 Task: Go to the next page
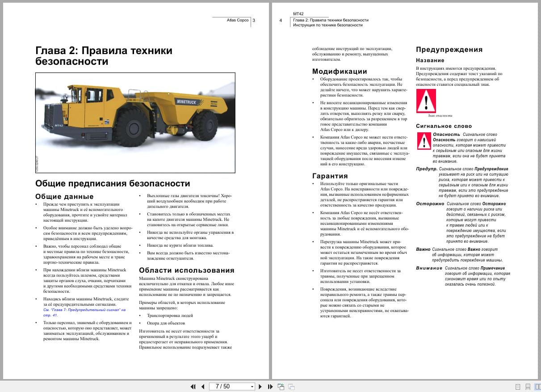click(260, 387)
